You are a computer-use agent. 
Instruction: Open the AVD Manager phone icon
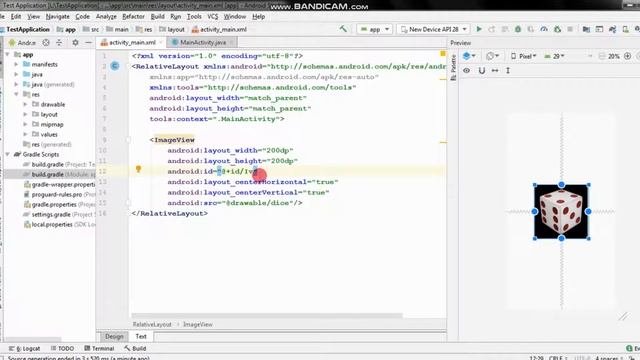tap(625, 29)
